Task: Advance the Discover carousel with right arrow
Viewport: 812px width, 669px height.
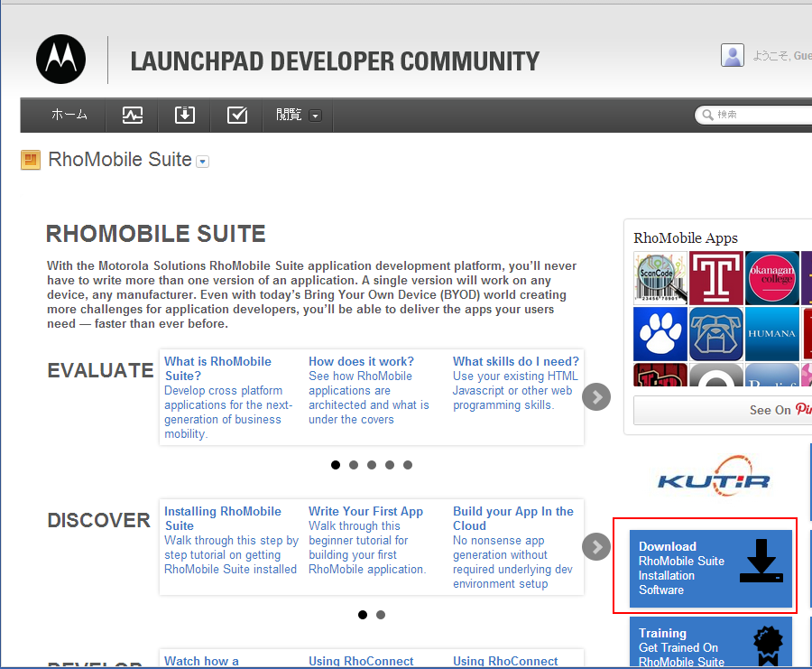Action: pos(596,546)
